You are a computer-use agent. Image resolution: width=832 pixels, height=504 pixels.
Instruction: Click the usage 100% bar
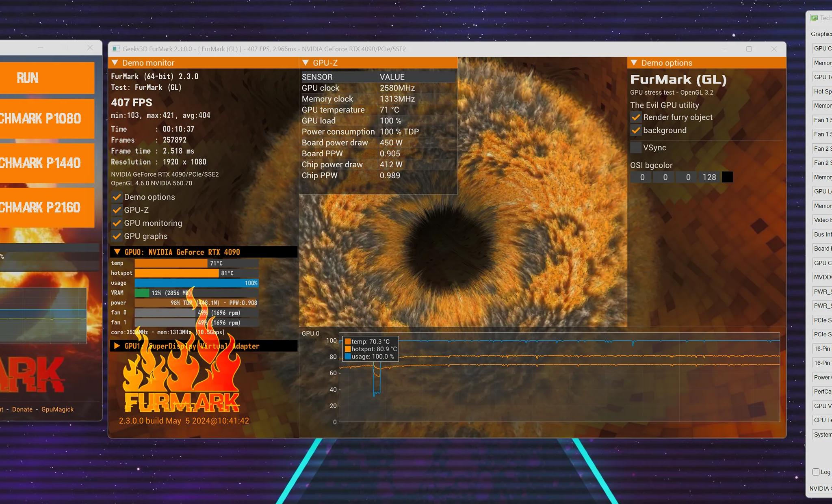pos(197,283)
